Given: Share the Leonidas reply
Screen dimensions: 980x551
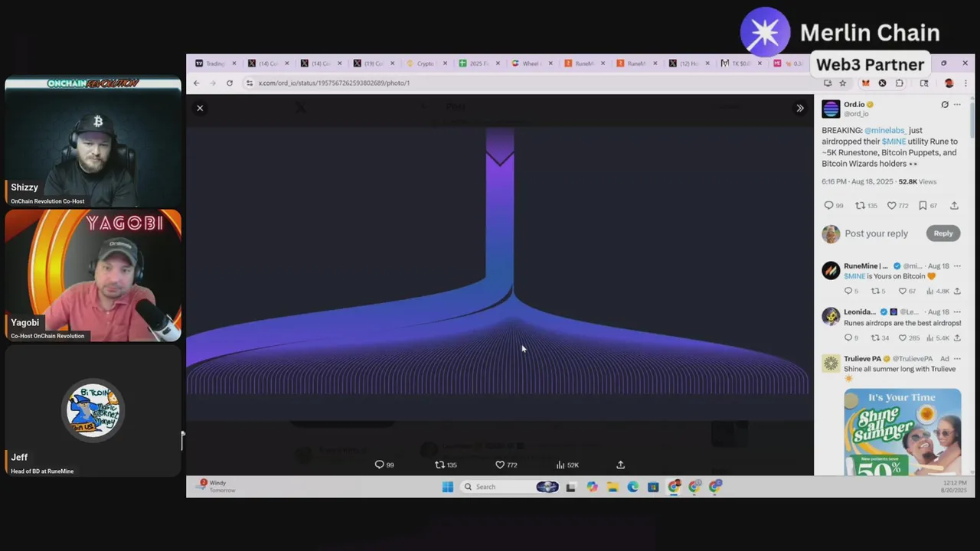Looking at the screenshot, I should [x=957, y=337].
